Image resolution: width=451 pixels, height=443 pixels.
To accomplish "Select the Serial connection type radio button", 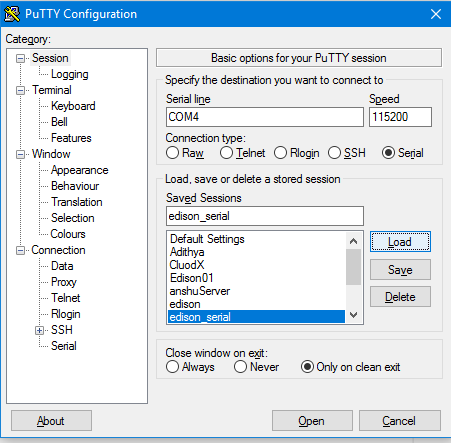I will click(388, 153).
